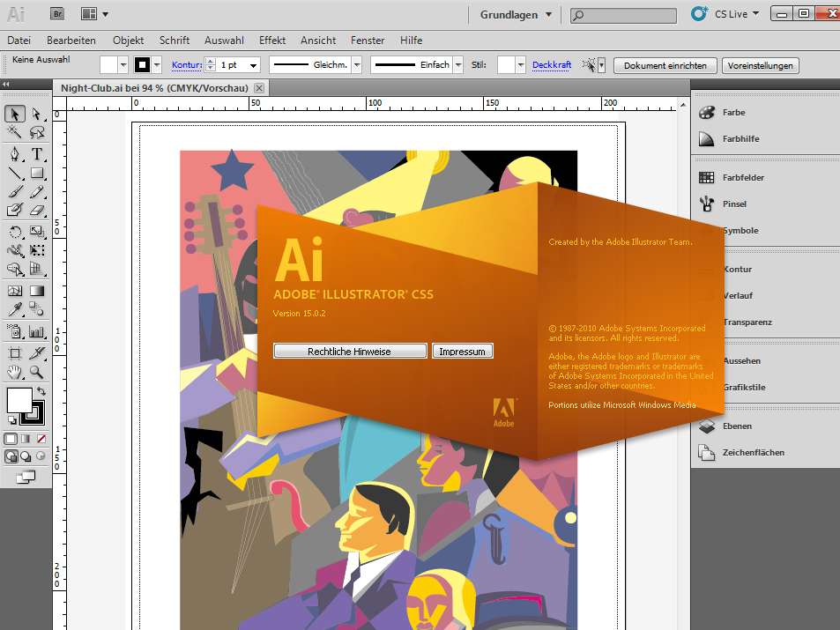Open the Farbfelder panel icon
This screenshot has width=840, height=630.
tap(706, 178)
